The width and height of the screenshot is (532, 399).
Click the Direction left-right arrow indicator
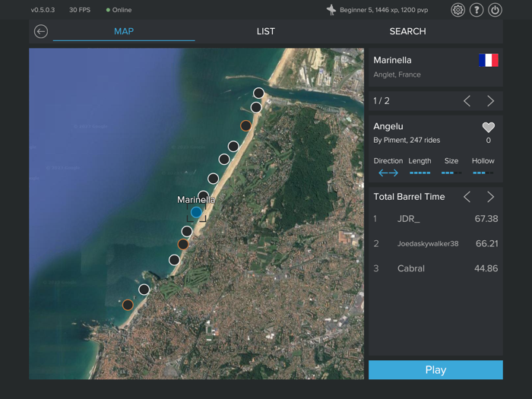click(388, 173)
